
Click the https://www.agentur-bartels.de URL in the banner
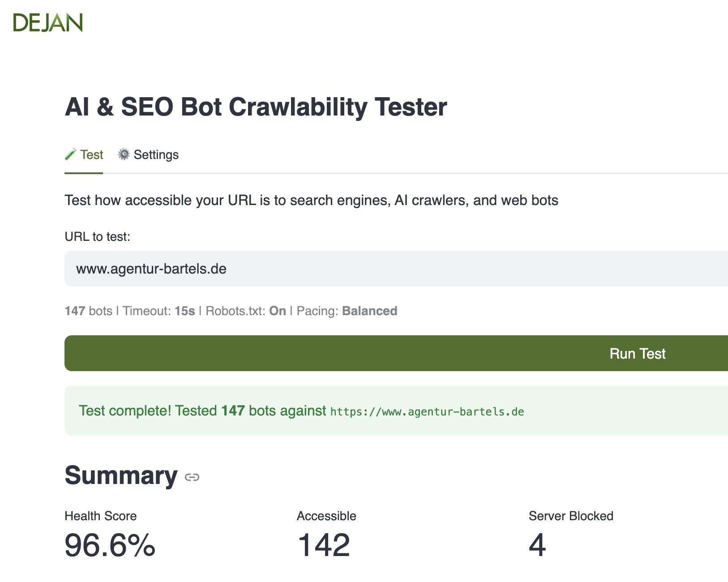tap(427, 411)
